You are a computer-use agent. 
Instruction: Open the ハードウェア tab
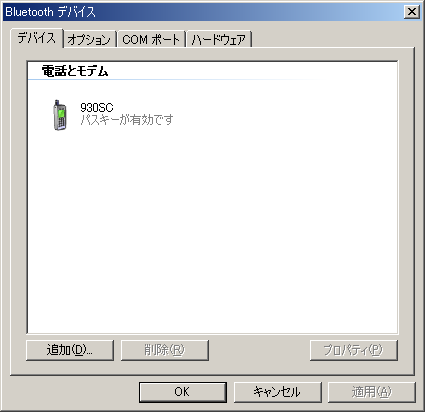(x=218, y=40)
